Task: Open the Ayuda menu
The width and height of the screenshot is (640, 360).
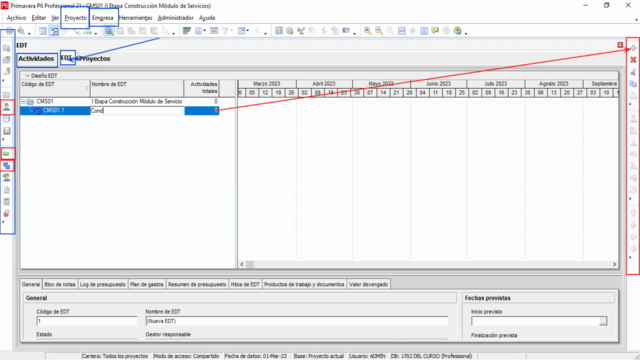Action: point(207,18)
